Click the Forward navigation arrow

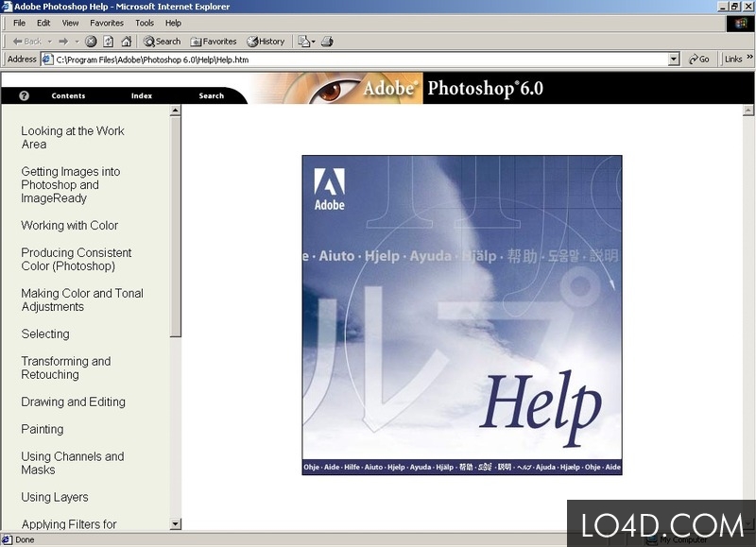click(63, 42)
